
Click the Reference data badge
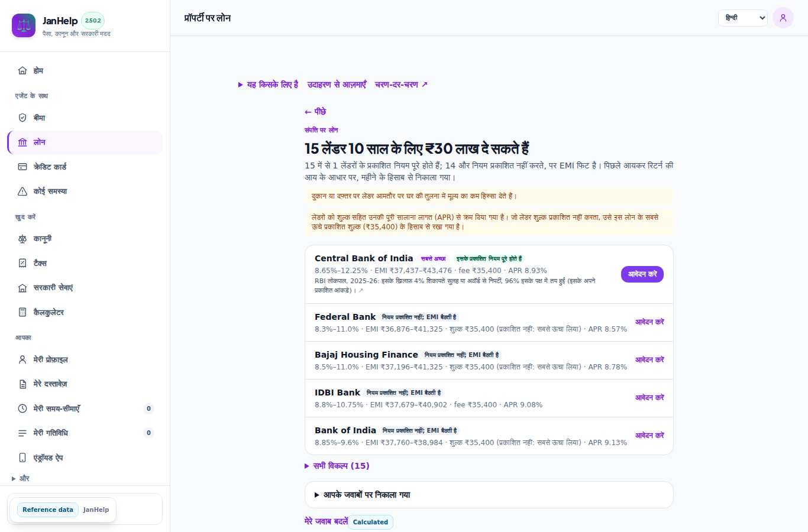[x=48, y=510]
